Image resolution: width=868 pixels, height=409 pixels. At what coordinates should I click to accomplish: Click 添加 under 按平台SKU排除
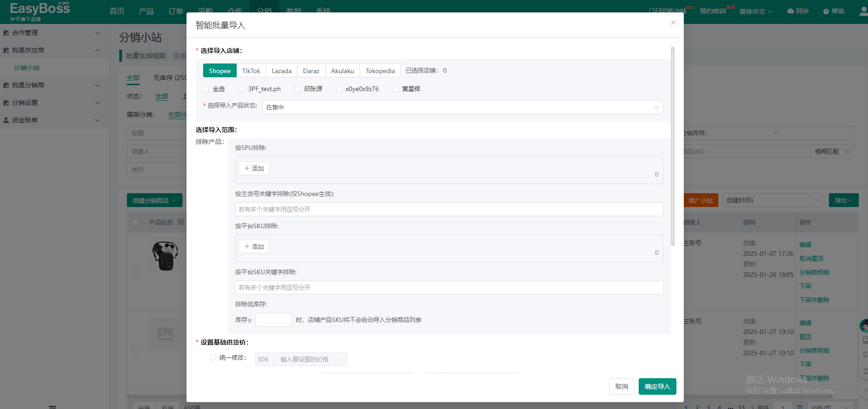point(254,247)
